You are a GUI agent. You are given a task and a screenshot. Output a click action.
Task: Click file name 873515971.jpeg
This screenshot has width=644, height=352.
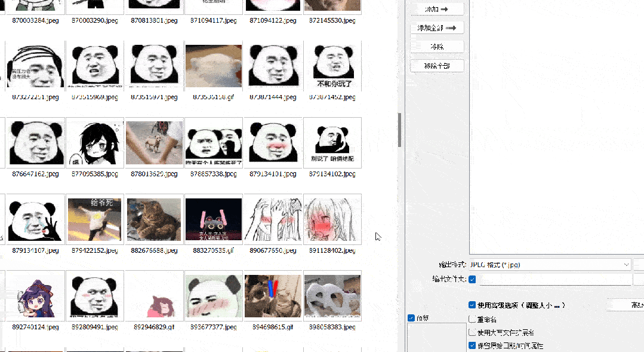point(154,97)
